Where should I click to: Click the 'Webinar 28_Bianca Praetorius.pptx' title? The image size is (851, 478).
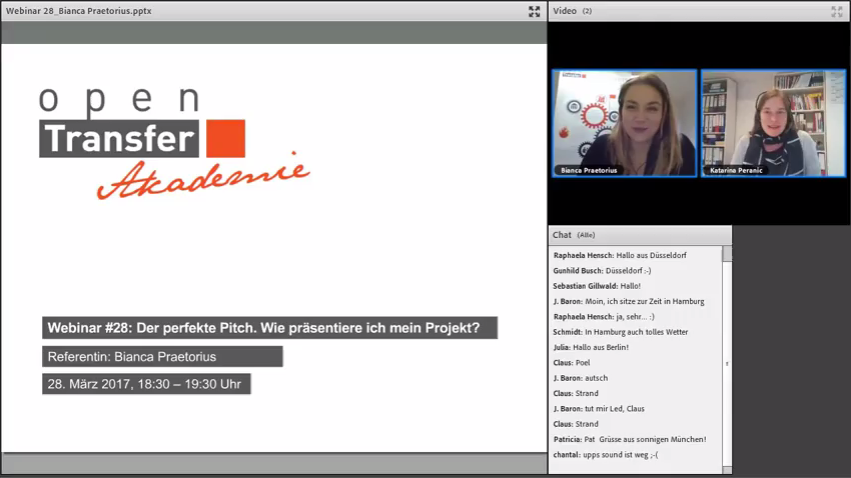[x=79, y=11]
